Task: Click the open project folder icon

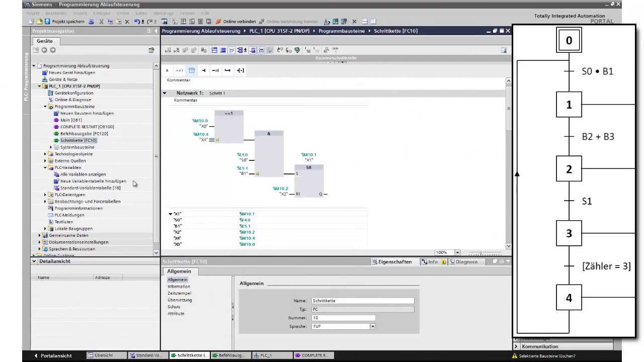Action: 39,22
